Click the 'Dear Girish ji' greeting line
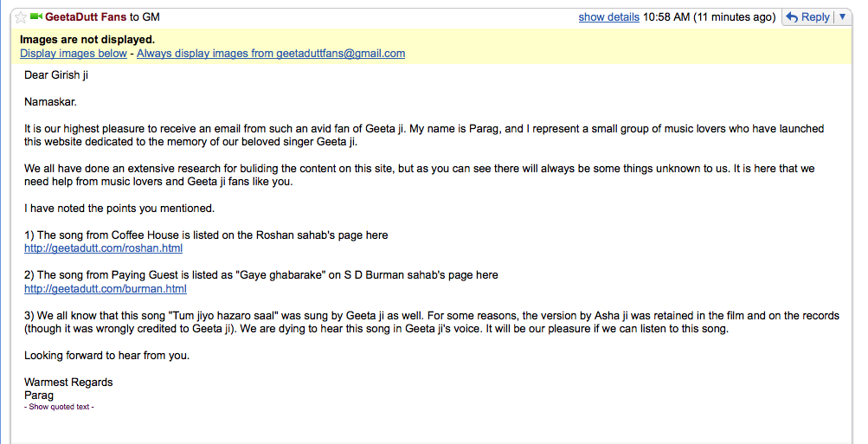Screen dimensions: 868x444 pyautogui.click(x=56, y=75)
